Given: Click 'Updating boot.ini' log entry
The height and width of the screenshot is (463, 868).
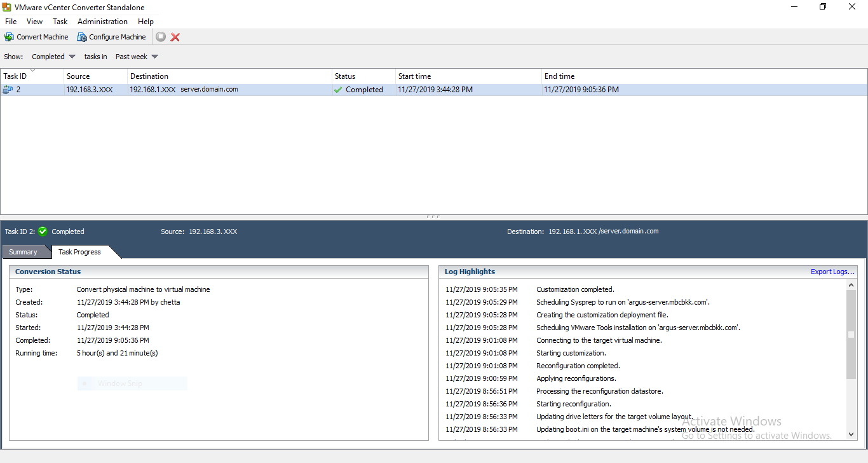Looking at the screenshot, I should 646,429.
